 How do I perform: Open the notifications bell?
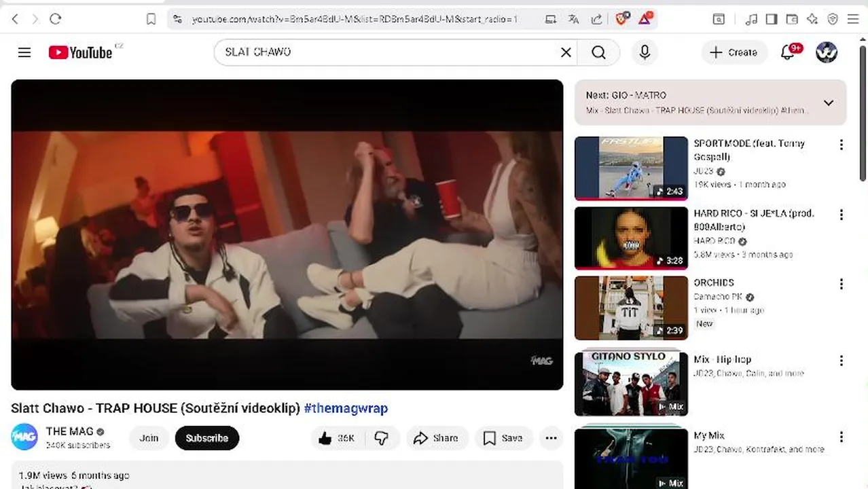(788, 52)
